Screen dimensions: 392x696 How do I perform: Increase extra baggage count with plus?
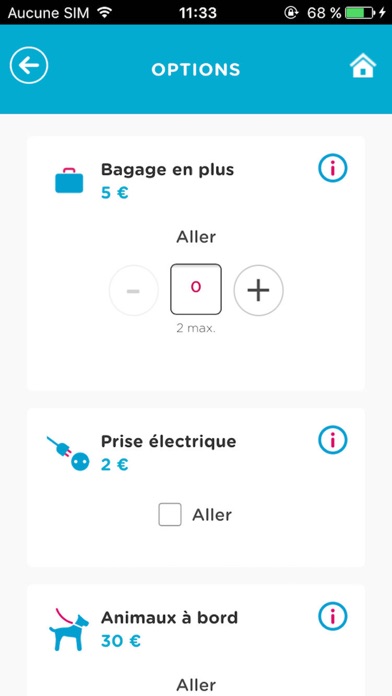pyautogui.click(x=258, y=290)
